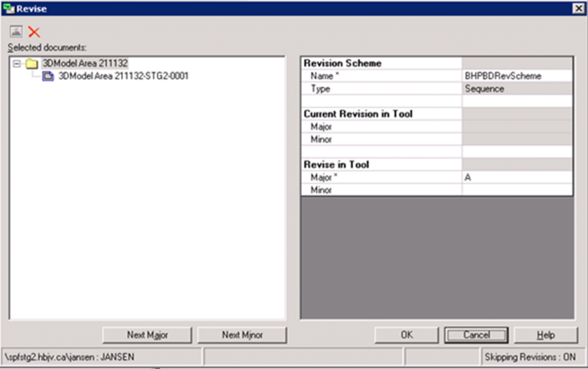Image resolution: width=588 pixels, height=369 pixels.
Task: Confirm with the OK button
Action: pos(406,334)
